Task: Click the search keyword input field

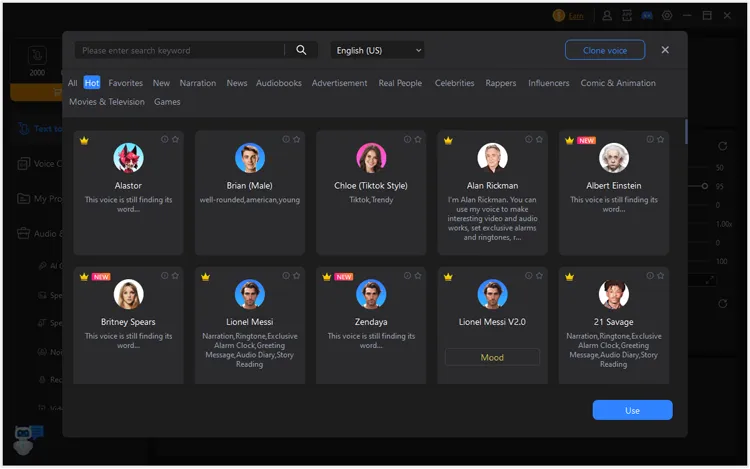Action: [x=180, y=50]
